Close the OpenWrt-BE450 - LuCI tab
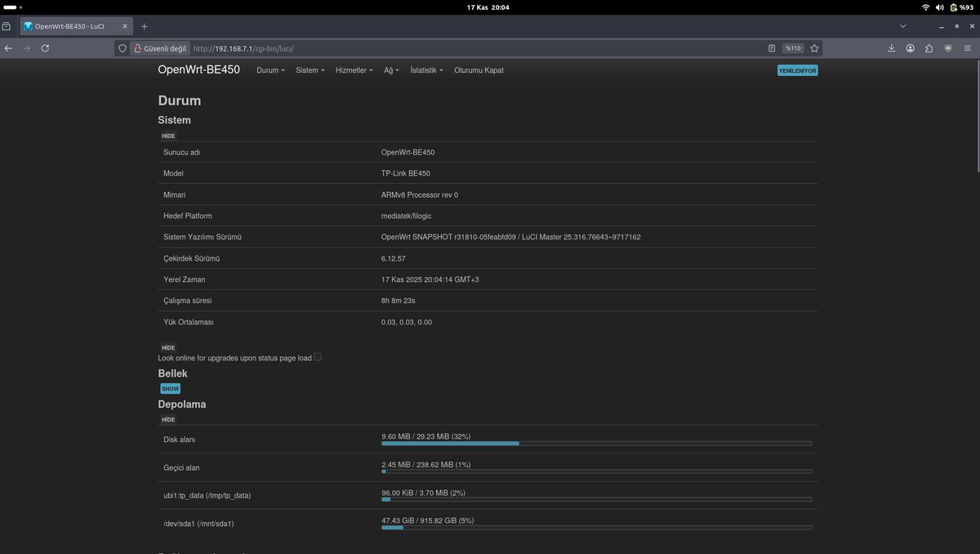Viewport: 980px width, 554px height. pyautogui.click(x=125, y=26)
